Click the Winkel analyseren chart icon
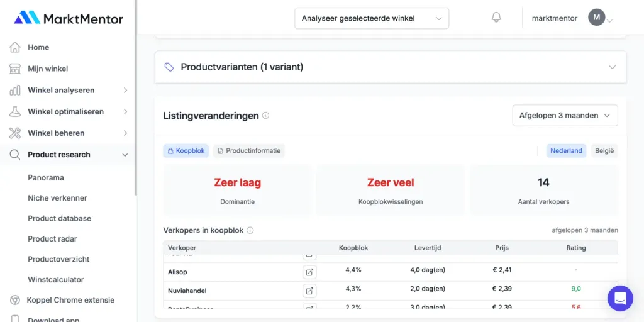The height and width of the screenshot is (322, 644). [x=15, y=91]
